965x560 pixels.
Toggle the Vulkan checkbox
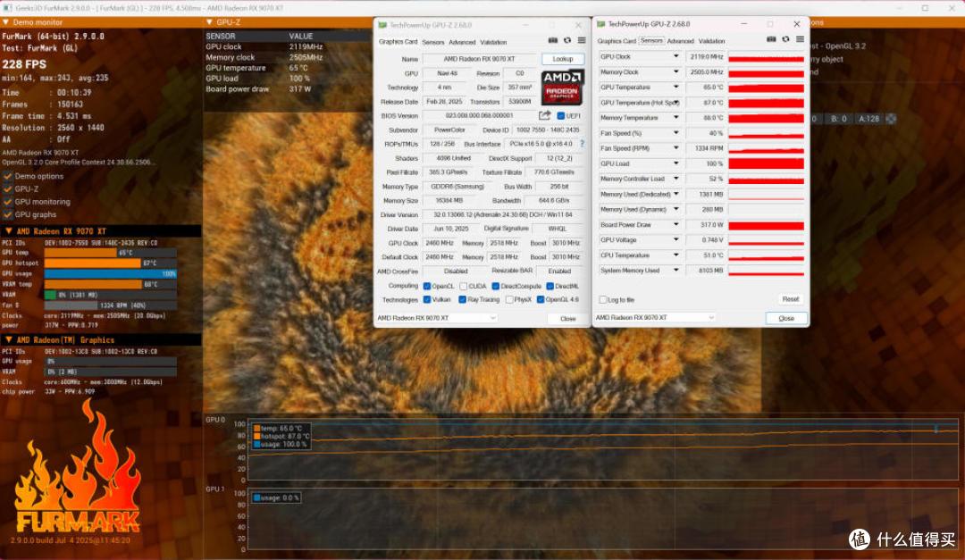[x=426, y=300]
